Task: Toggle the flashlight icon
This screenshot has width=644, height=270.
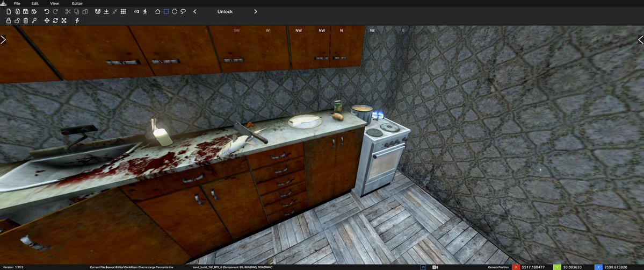Action: pos(136,11)
